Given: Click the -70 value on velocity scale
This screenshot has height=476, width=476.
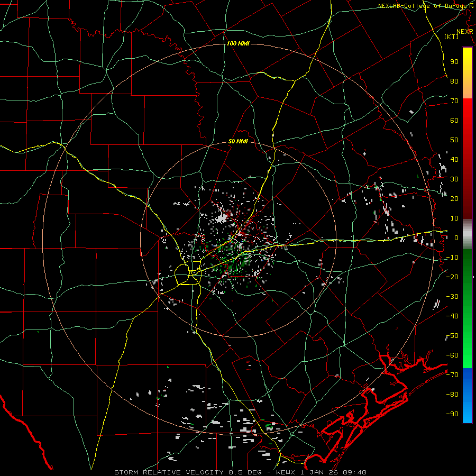Looking at the screenshot, I should coord(452,375).
